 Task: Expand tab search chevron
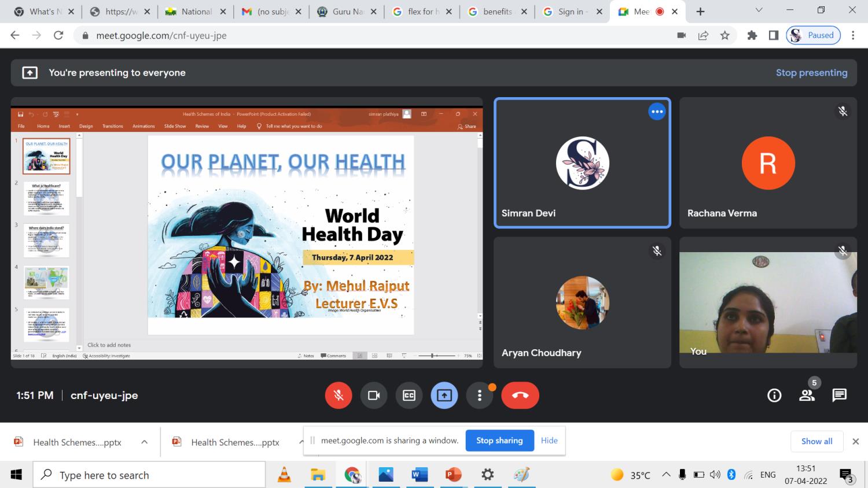pyautogui.click(x=759, y=10)
